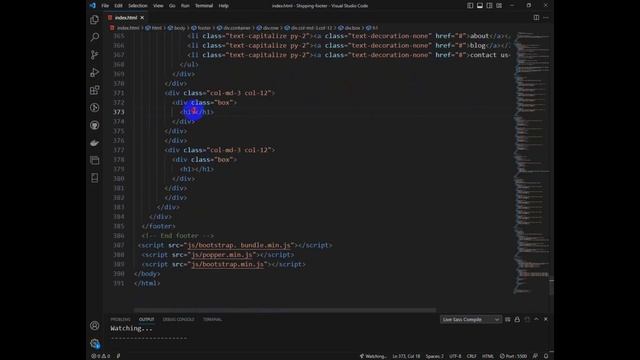Open the Selection menu
640x360 pixels.
point(138,6)
